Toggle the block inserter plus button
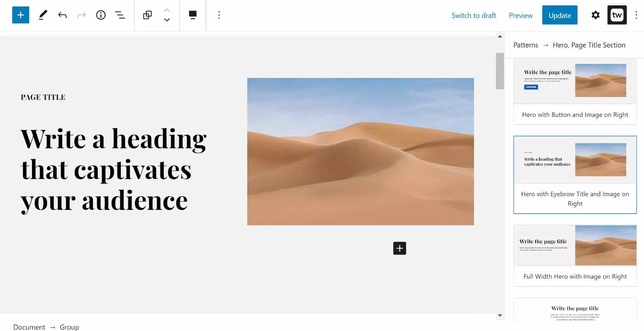Screen dimensions: 644x331 coord(20,15)
